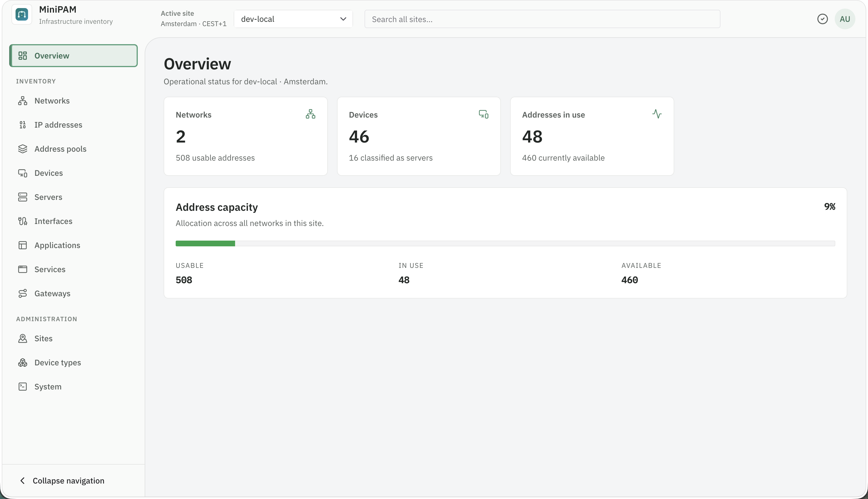
Task: Click the Interfaces cable icon
Action: pos(23,221)
